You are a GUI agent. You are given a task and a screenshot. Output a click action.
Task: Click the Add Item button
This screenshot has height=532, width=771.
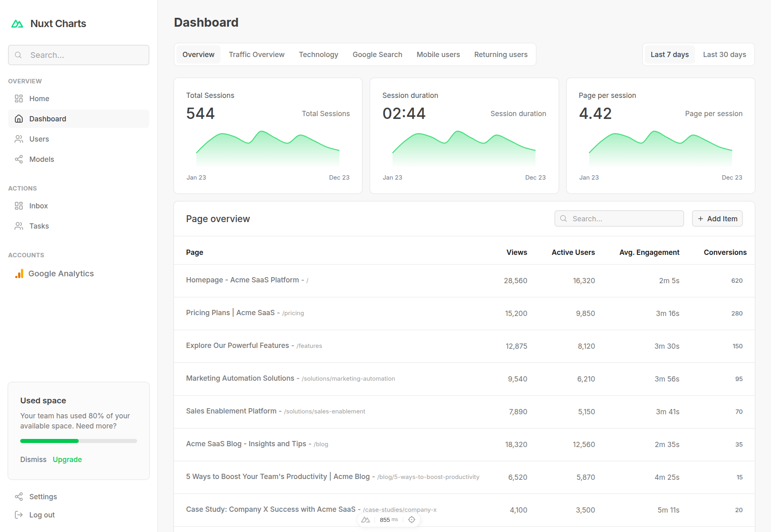point(717,219)
